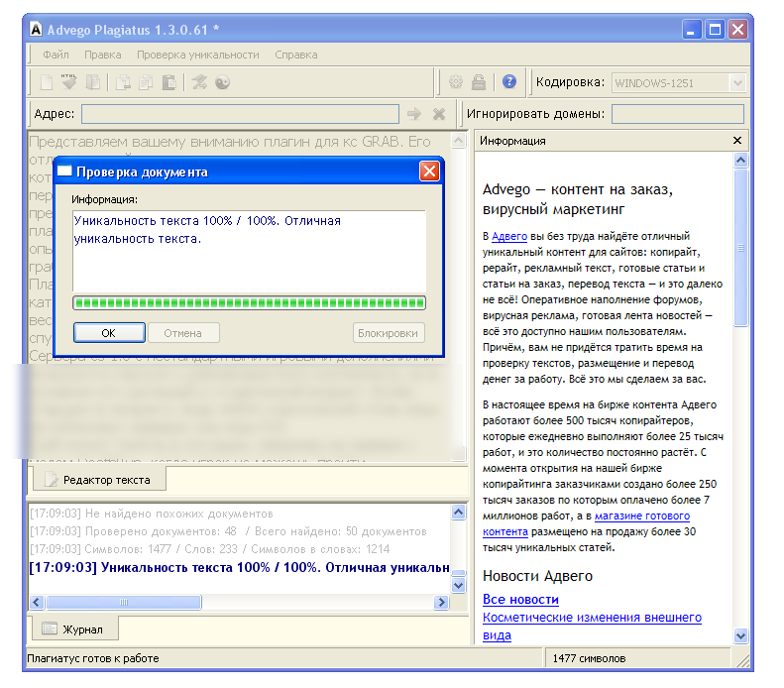
Task: Click the quick uniqueness check icon
Action: point(199,82)
